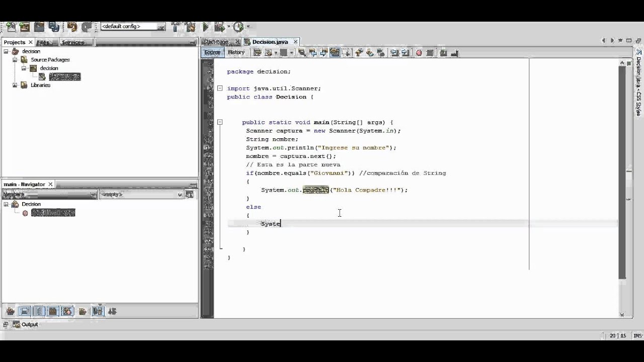This screenshot has height=362, width=644.
Task: Click the Undo toolbar icon
Action: [72, 27]
